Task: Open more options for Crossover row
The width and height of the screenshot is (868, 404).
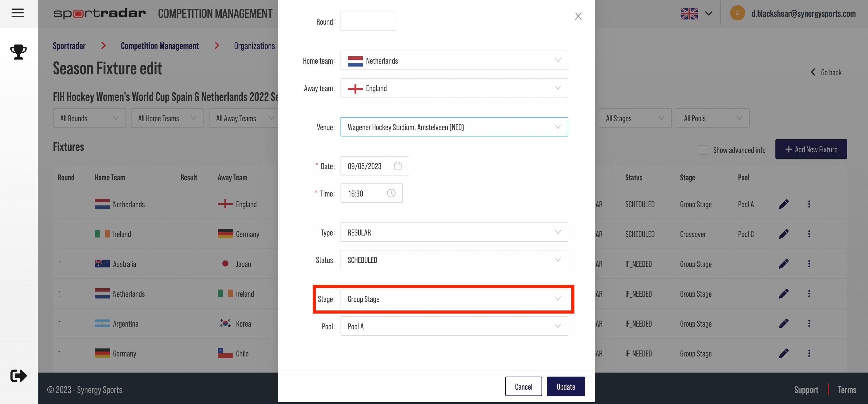Action: point(809,234)
